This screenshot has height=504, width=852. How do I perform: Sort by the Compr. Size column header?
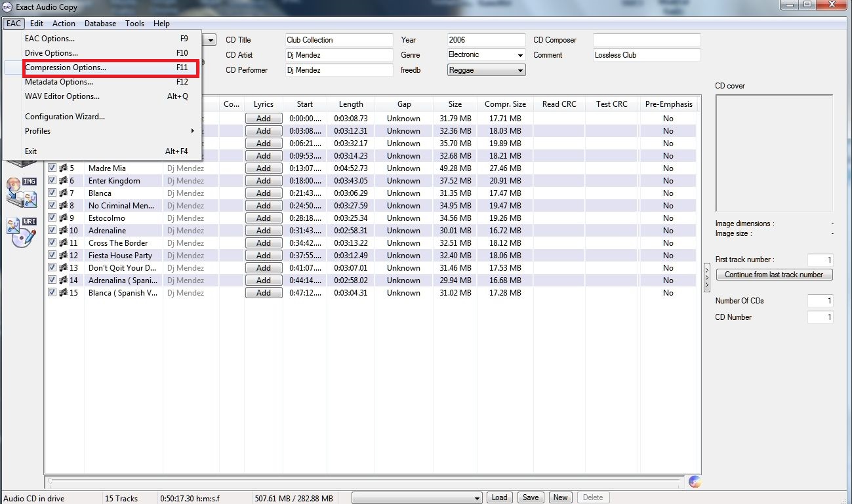pyautogui.click(x=505, y=104)
